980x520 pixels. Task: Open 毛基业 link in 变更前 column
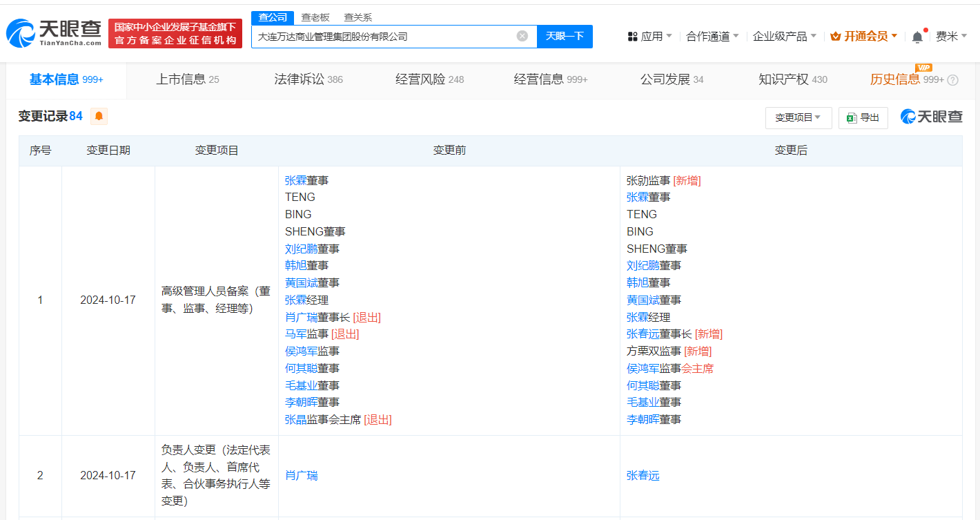[301, 385]
